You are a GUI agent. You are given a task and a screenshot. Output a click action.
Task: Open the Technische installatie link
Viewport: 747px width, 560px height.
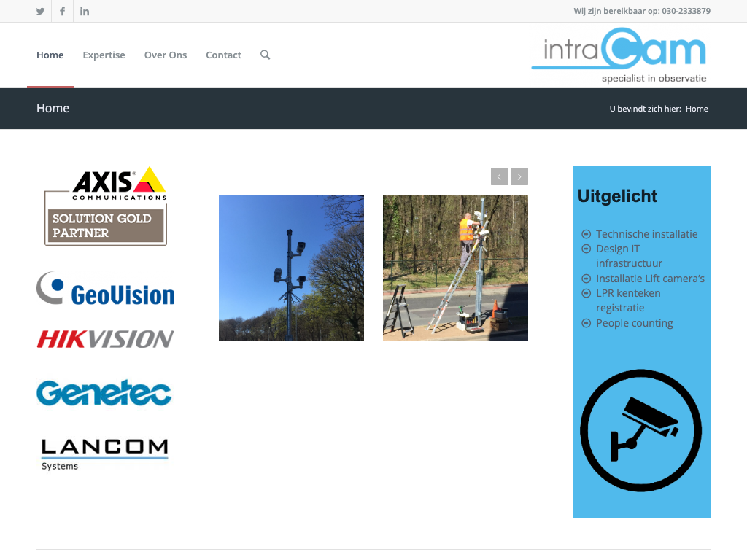[646, 234]
